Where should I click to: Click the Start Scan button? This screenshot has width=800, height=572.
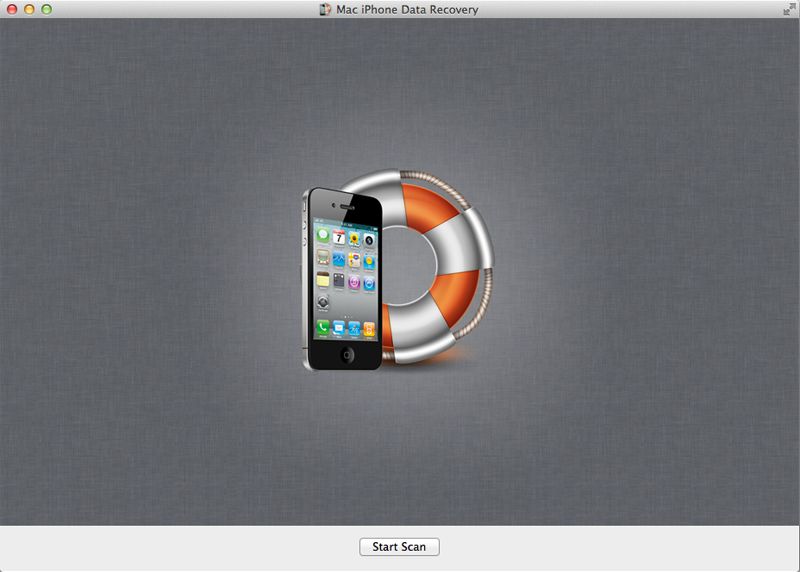(399, 546)
